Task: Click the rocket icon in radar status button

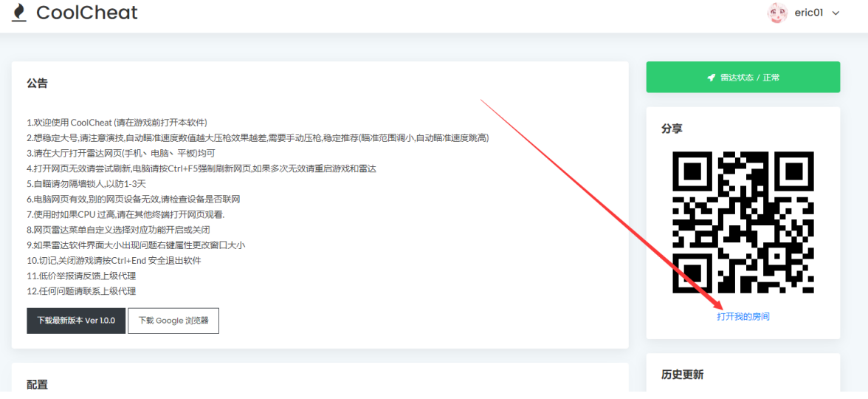Action: (x=712, y=78)
